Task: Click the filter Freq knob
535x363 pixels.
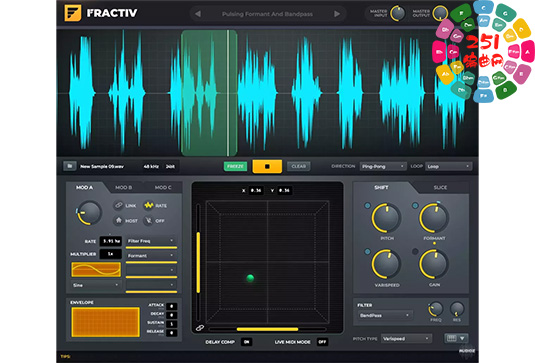Action: click(x=436, y=309)
